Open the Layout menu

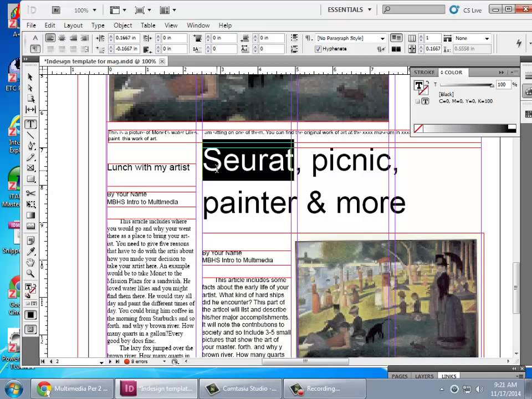point(73,25)
